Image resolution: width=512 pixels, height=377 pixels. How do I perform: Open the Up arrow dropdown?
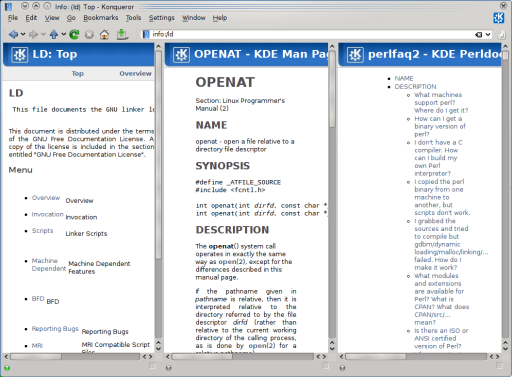[64, 34]
